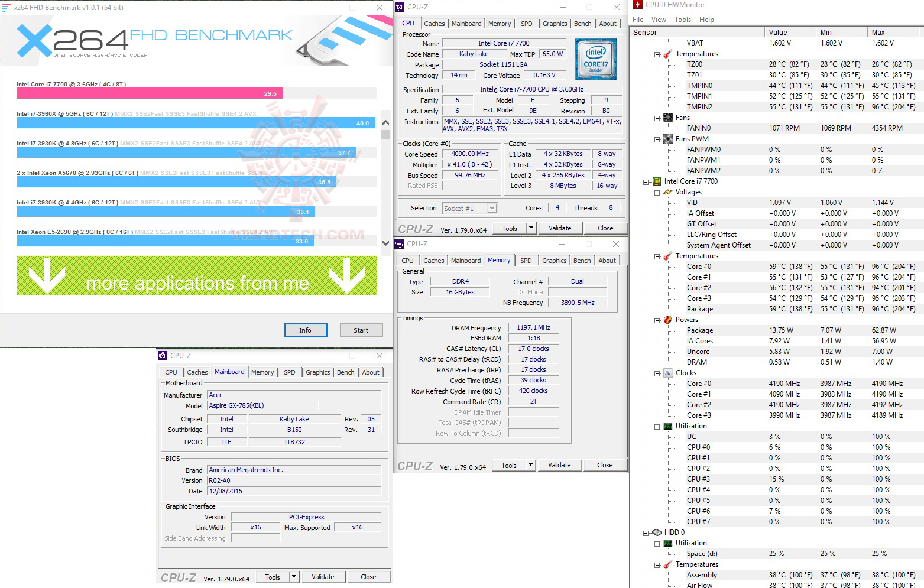Click the Voltages node icon in HWMonitor

click(667, 192)
